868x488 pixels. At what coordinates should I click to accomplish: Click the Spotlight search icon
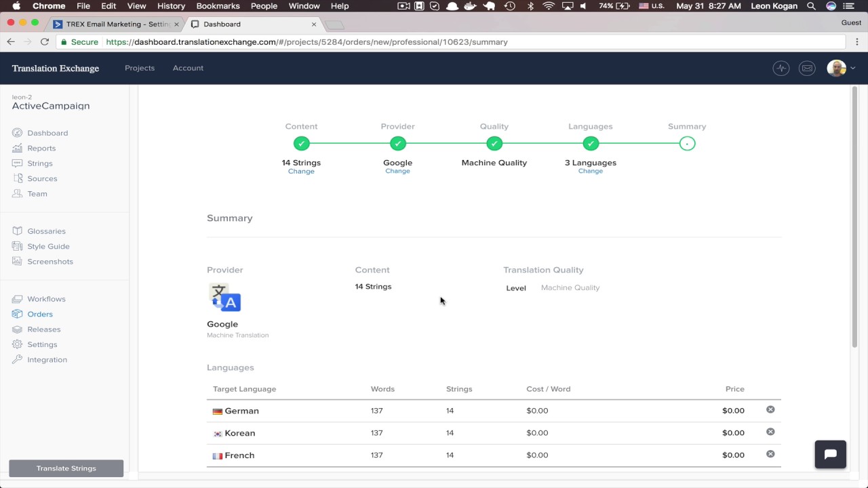811,6
